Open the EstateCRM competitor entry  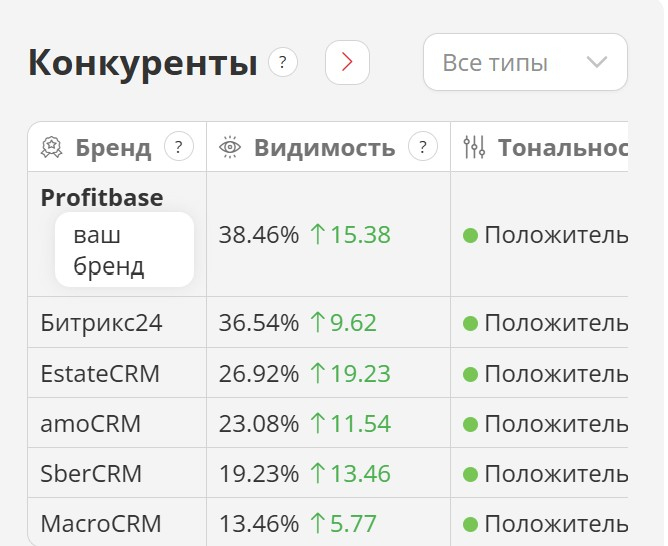tap(100, 374)
